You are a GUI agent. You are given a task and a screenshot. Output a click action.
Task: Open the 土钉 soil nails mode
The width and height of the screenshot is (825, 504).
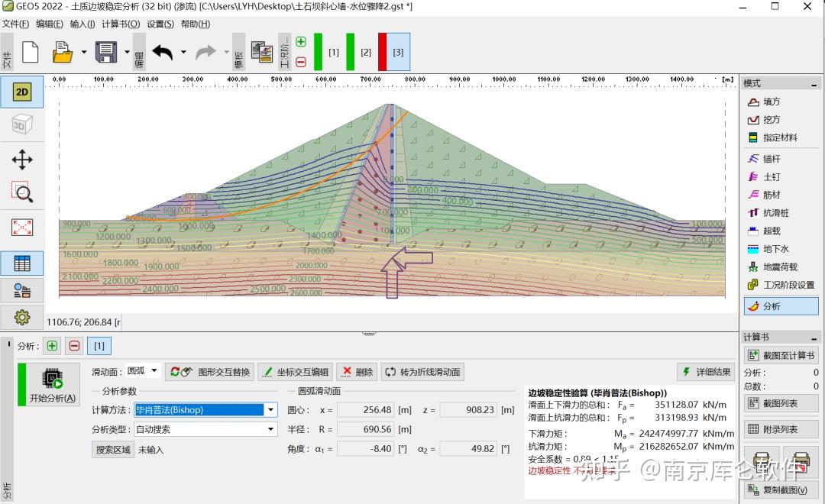click(781, 176)
